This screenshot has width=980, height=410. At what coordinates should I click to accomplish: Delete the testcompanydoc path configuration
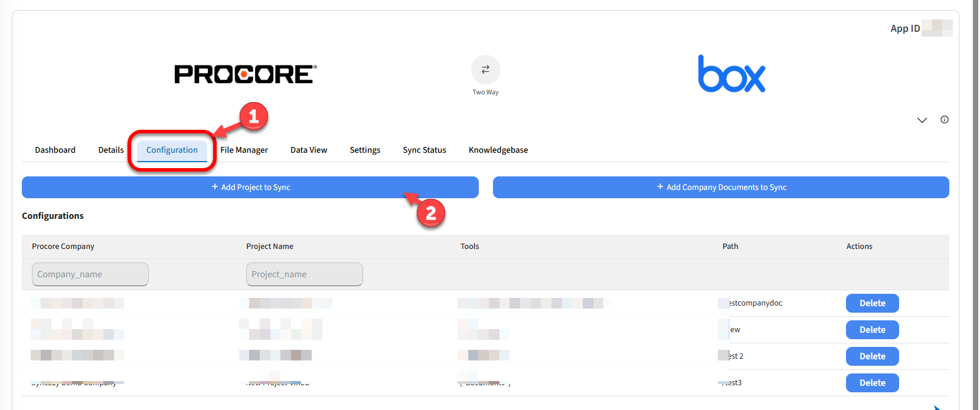pyautogui.click(x=872, y=303)
